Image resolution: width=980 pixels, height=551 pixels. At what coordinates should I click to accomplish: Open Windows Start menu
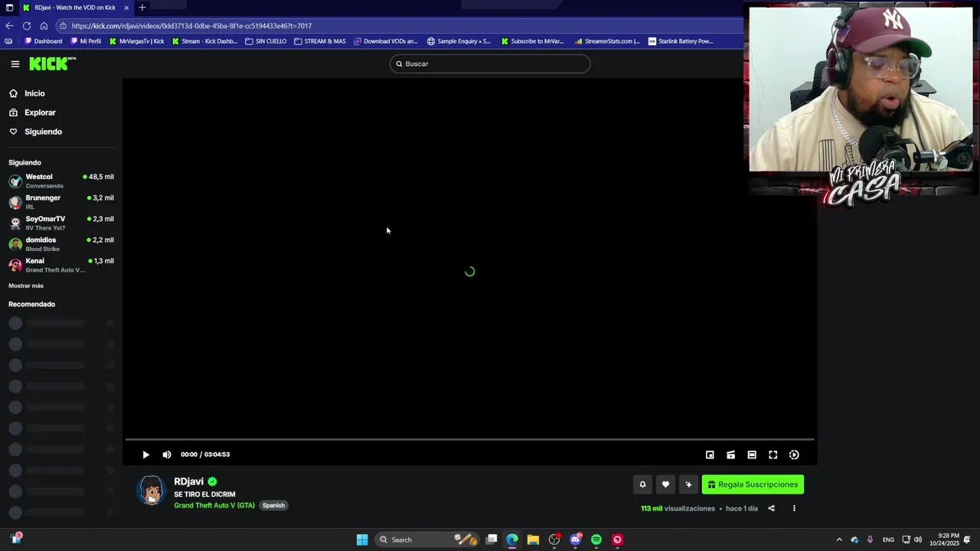[362, 540]
